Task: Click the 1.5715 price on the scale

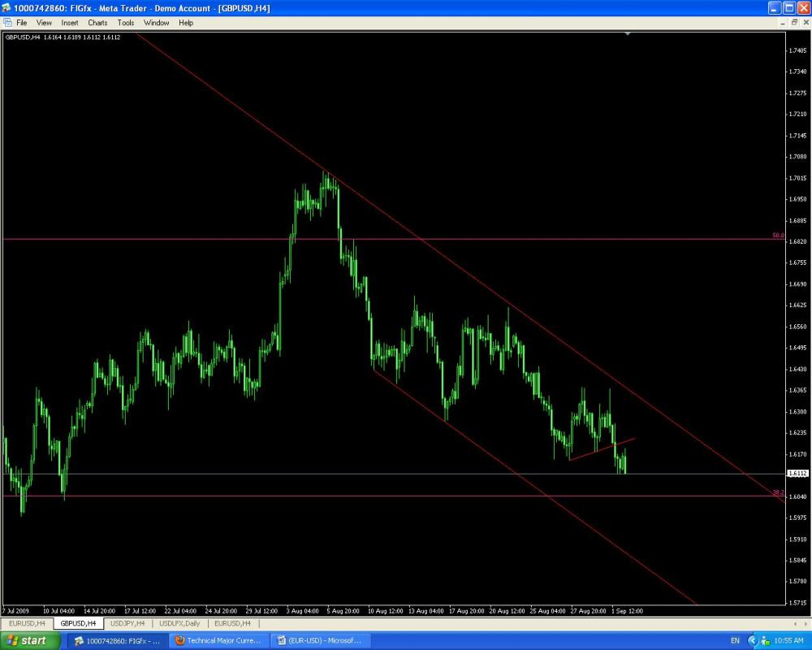Action: click(797, 603)
